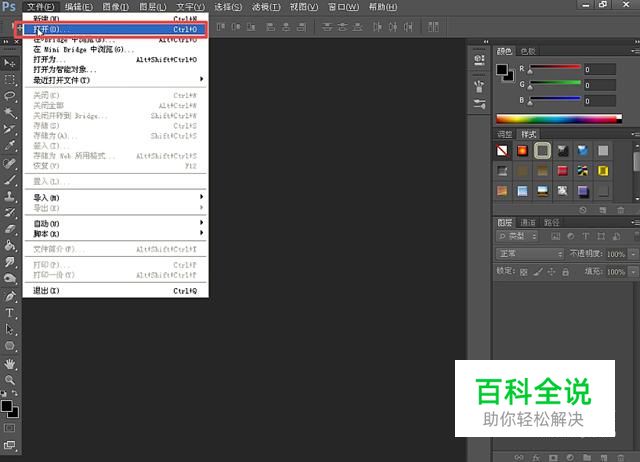Select the Rectangular Marquee tool
Image resolution: width=640 pixels, height=462 pixels.
[10, 79]
